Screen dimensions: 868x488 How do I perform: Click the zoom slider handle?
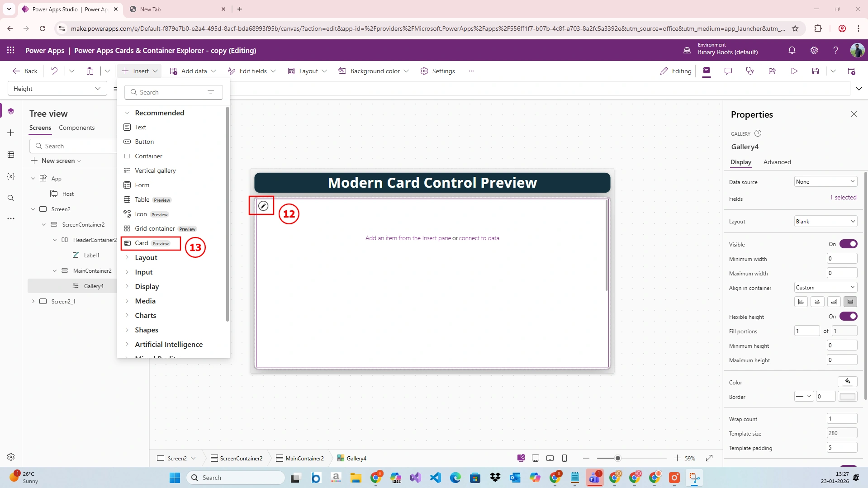click(618, 458)
